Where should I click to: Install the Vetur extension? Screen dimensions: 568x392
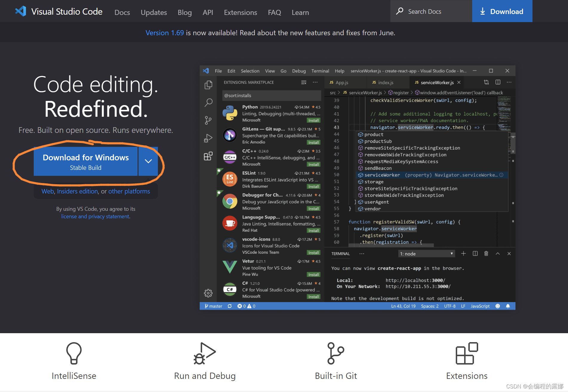(313, 275)
